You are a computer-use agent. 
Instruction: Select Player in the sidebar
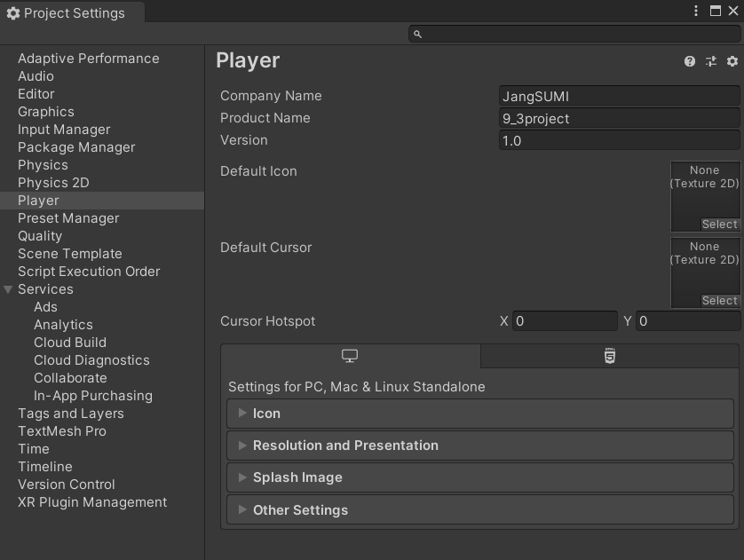[x=102, y=201]
